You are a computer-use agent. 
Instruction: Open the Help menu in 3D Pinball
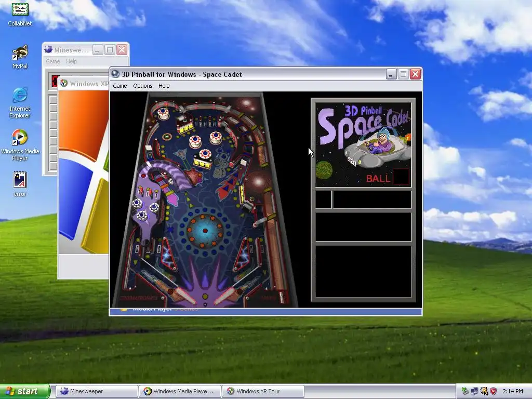pos(164,86)
